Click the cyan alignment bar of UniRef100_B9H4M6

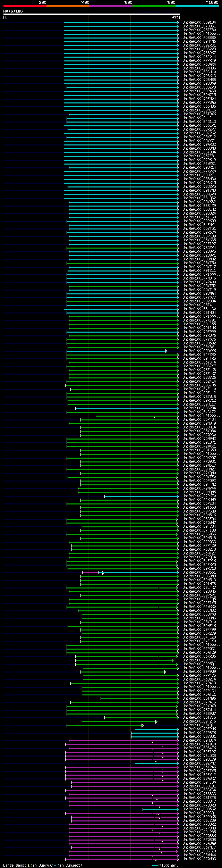coord(121,42)
